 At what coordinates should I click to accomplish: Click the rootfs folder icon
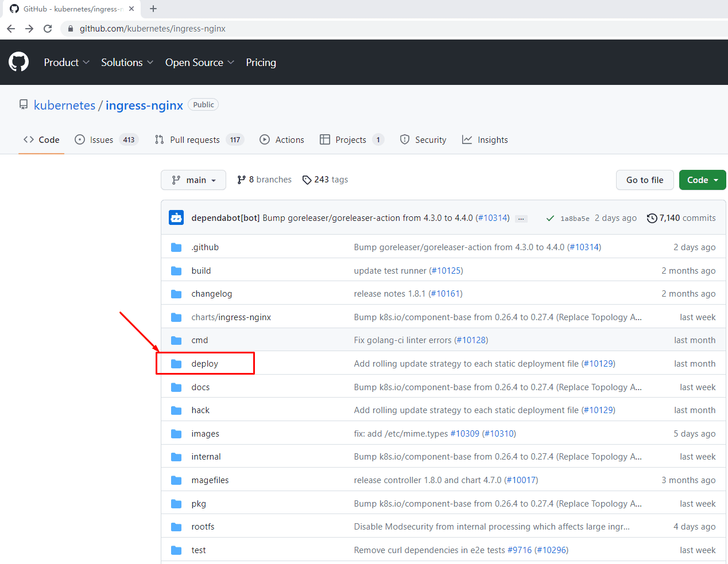pyautogui.click(x=176, y=527)
